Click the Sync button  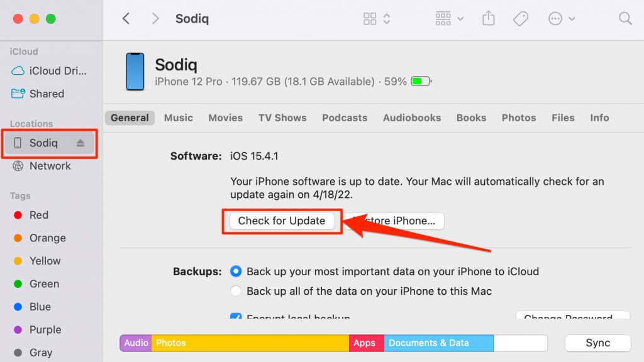[597, 343]
